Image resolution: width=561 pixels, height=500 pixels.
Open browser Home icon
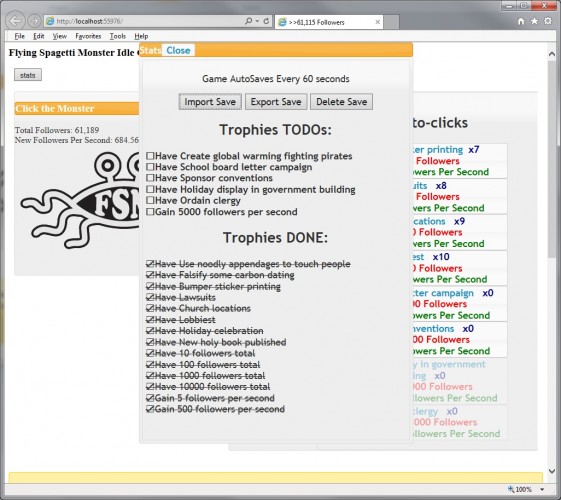tap(521, 21)
